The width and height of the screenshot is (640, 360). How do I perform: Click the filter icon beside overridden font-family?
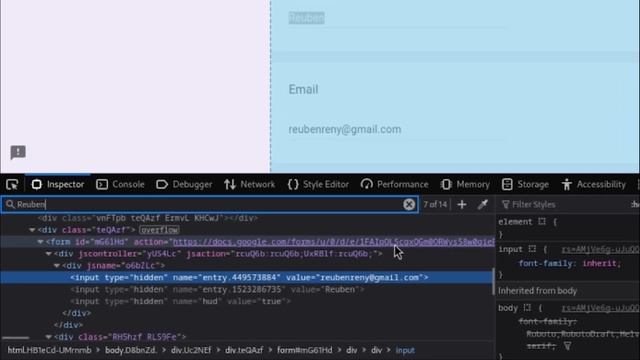(567, 346)
